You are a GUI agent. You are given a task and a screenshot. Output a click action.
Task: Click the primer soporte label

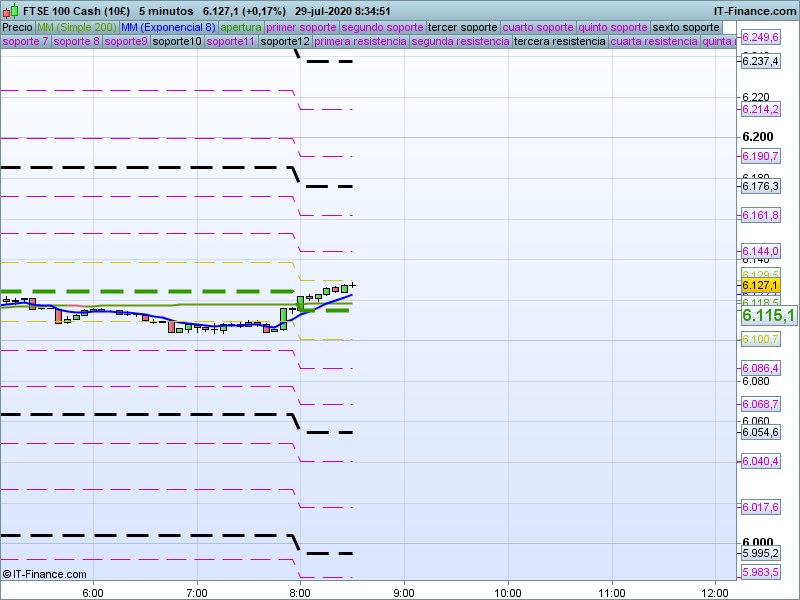click(302, 27)
